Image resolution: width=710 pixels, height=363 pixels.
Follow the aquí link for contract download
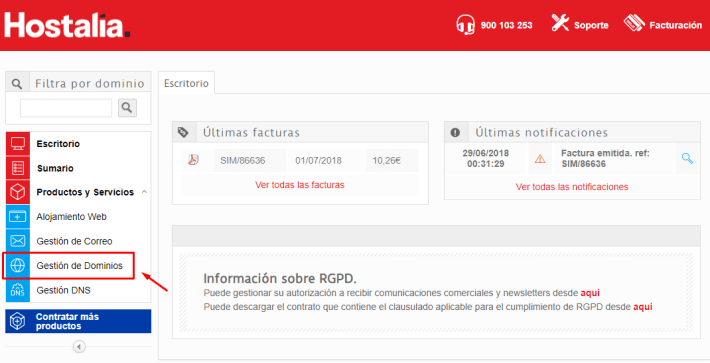pos(643,307)
